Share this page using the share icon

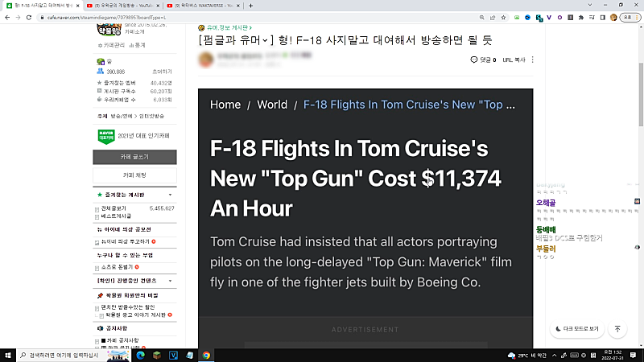point(493,18)
